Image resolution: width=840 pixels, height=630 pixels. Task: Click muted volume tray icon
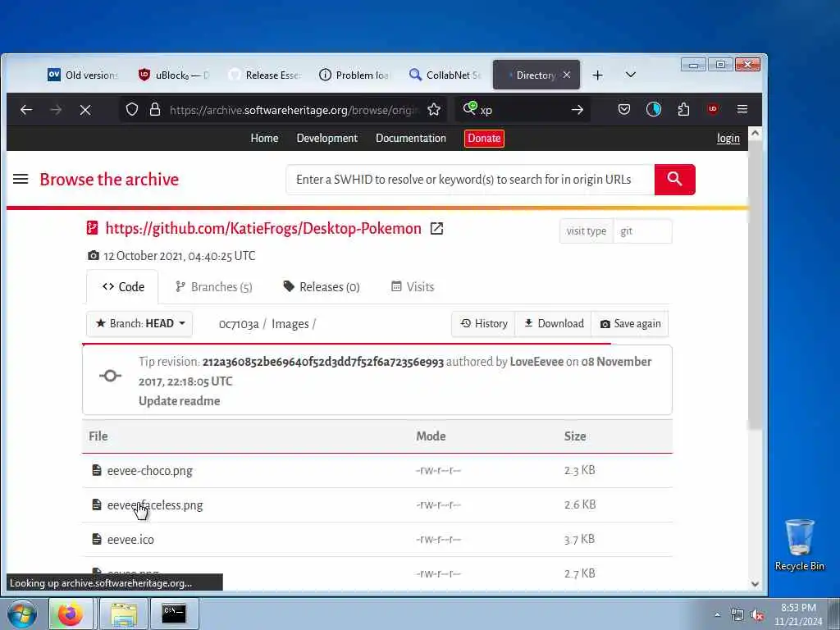(757, 614)
